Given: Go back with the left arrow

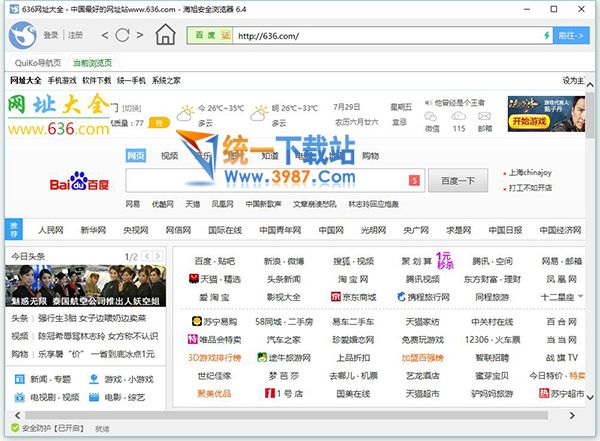Looking at the screenshot, I should pyautogui.click(x=105, y=36).
